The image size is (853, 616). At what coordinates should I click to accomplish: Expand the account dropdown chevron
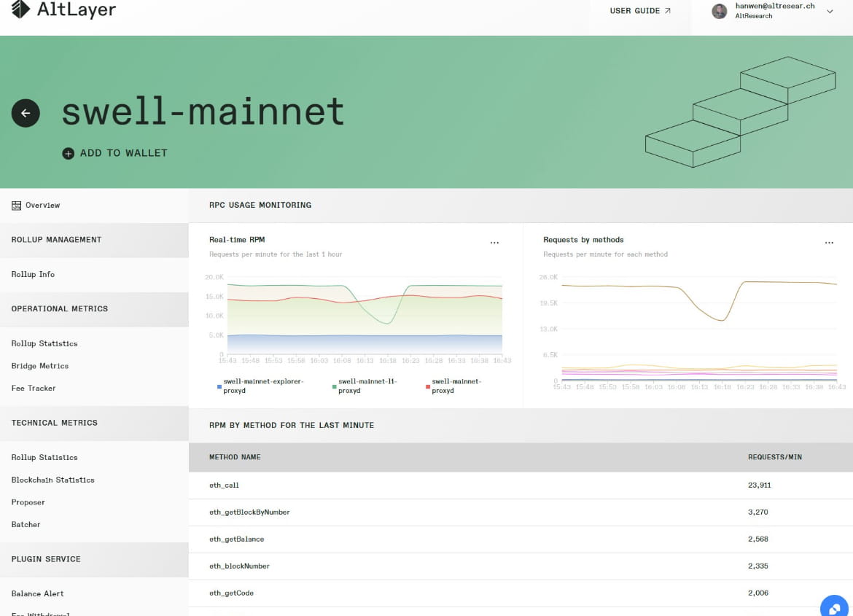coord(830,11)
